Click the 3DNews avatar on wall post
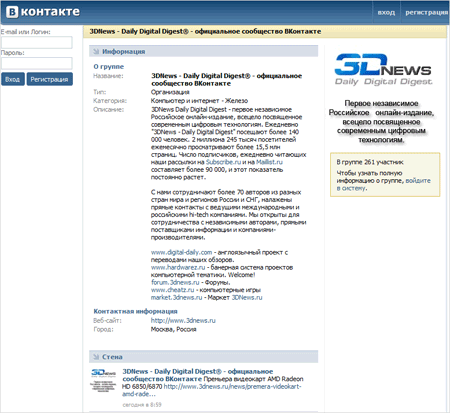Screen dimensions: 450x413 coord(103,380)
